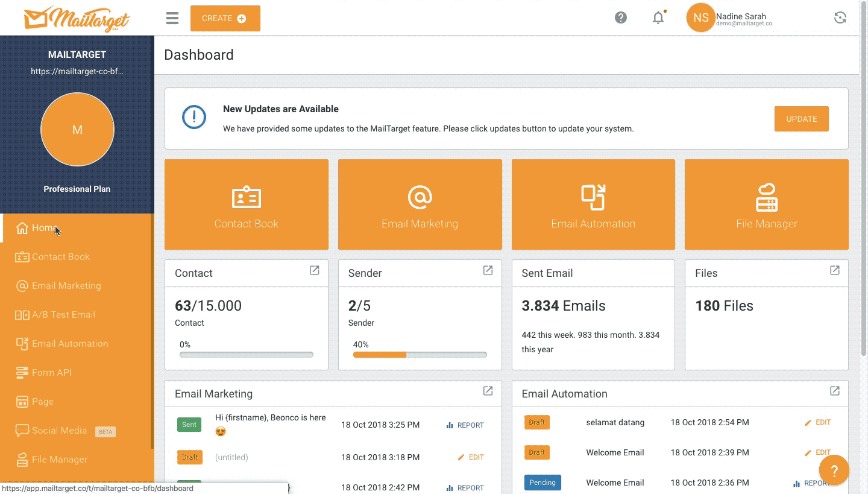Viewport: 868px width, 494px height.
Task: Click the 180 Files count
Action: (x=724, y=306)
